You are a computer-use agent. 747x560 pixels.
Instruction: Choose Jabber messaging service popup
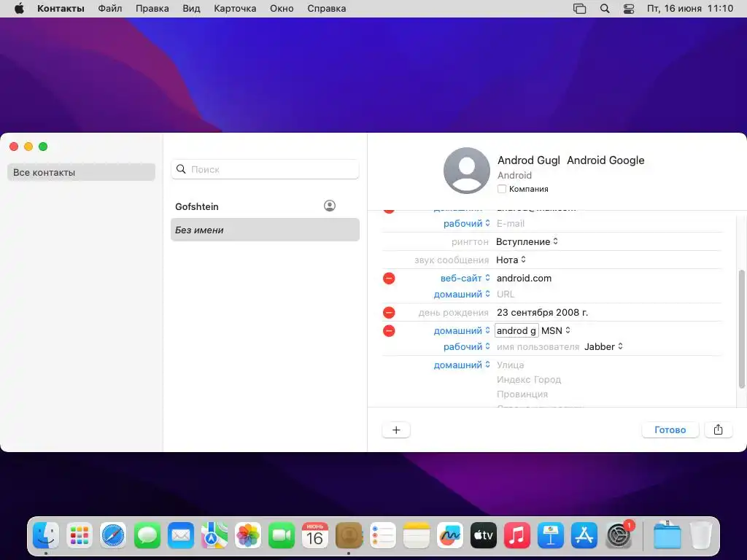tap(603, 346)
